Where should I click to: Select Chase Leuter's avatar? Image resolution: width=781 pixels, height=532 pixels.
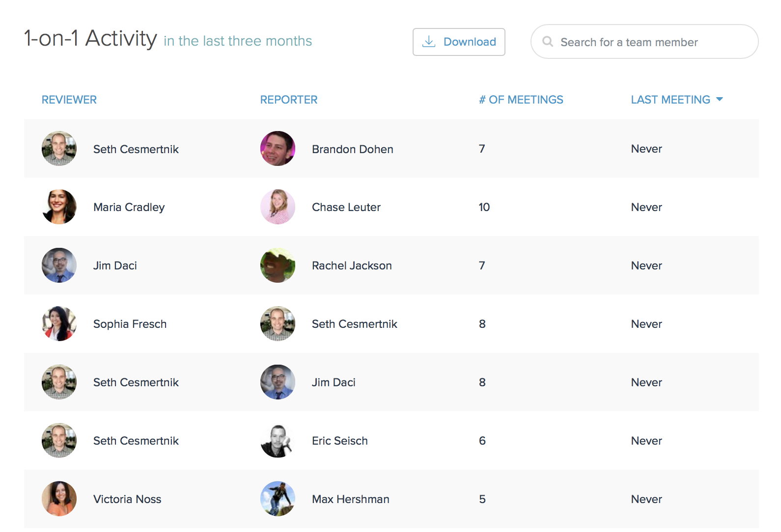point(278,207)
